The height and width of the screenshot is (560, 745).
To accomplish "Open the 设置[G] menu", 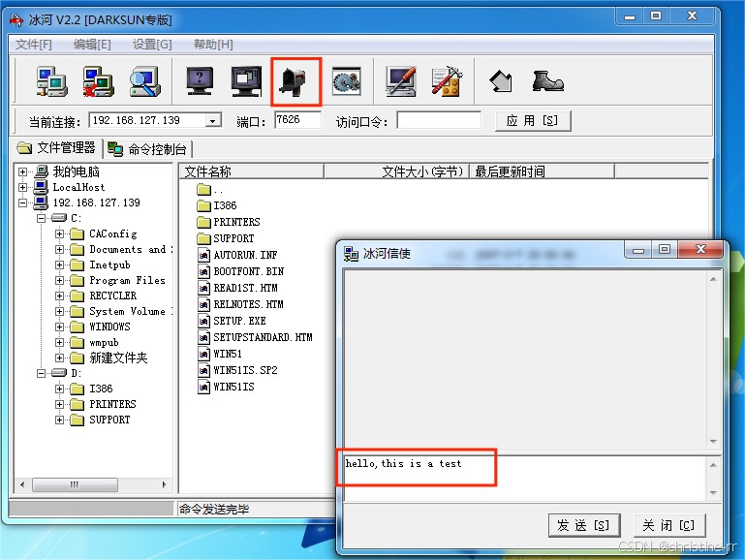I will 152,45.
